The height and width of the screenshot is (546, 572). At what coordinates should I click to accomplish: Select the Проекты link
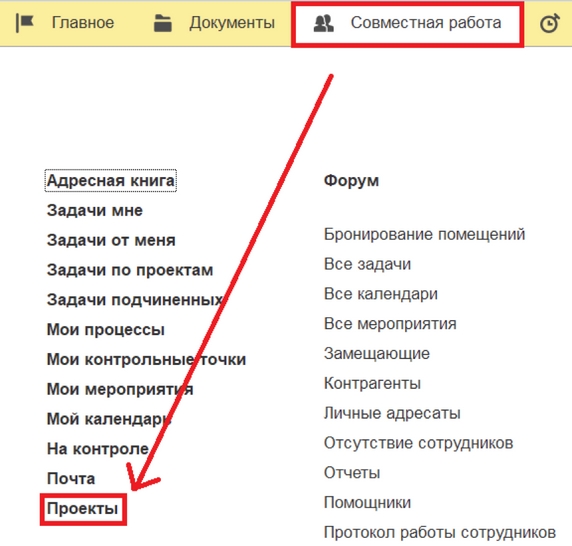click(82, 508)
